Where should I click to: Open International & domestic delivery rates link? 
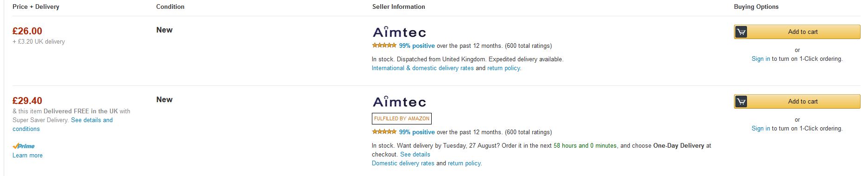(423, 68)
